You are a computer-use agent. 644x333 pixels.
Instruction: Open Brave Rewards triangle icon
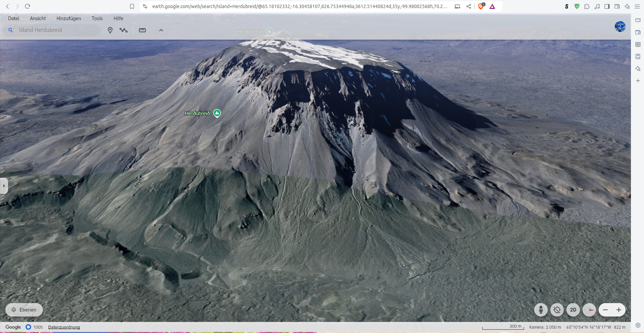[492, 6]
